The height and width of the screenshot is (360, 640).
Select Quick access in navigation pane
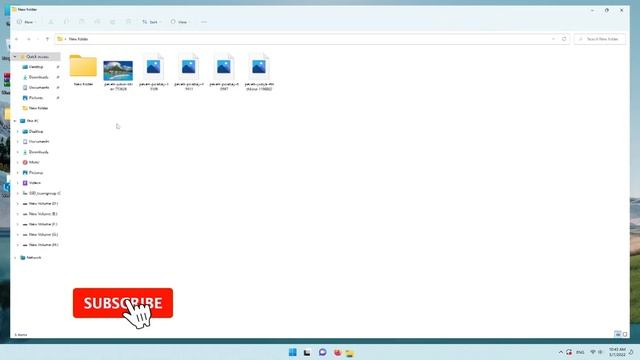[x=38, y=57]
